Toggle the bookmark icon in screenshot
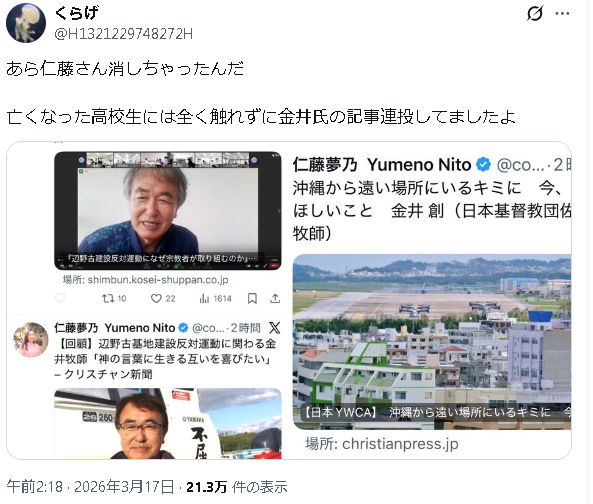 252,299
